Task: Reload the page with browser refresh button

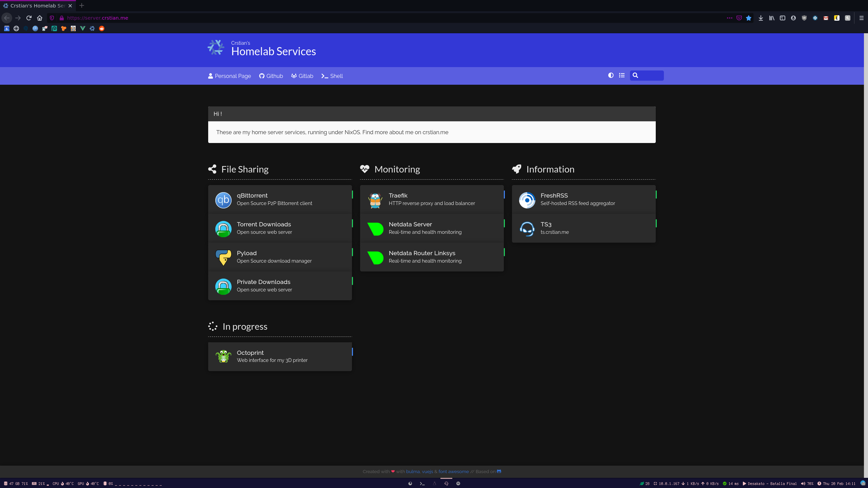Action: (x=29, y=18)
